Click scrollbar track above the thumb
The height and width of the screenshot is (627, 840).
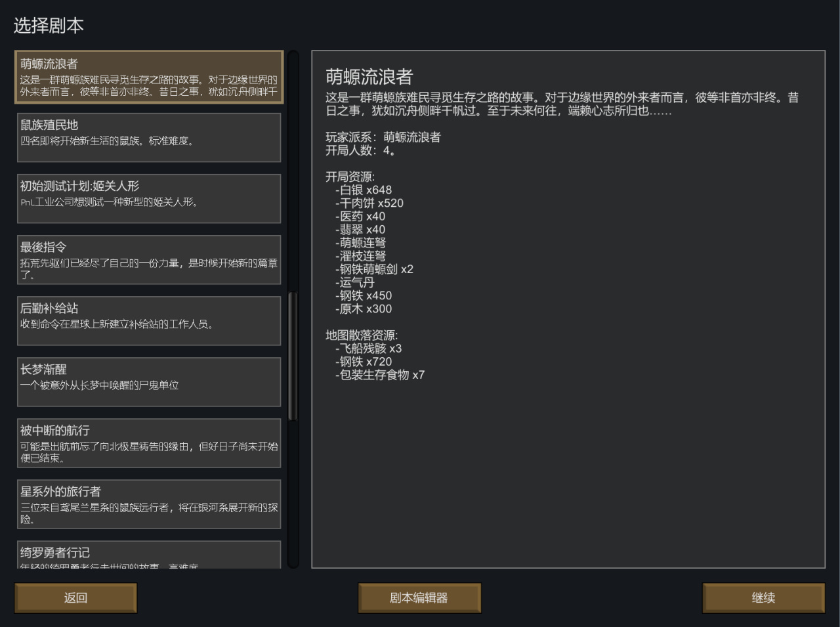(293, 171)
